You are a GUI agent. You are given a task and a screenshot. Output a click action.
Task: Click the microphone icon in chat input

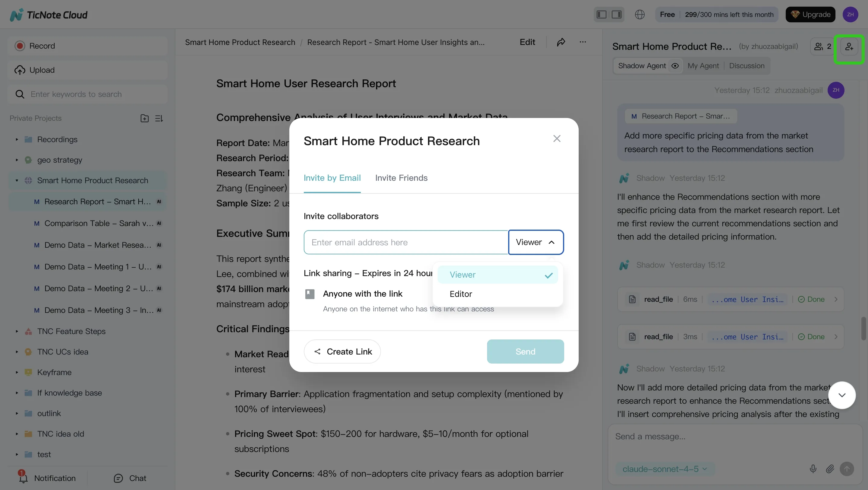click(x=813, y=469)
